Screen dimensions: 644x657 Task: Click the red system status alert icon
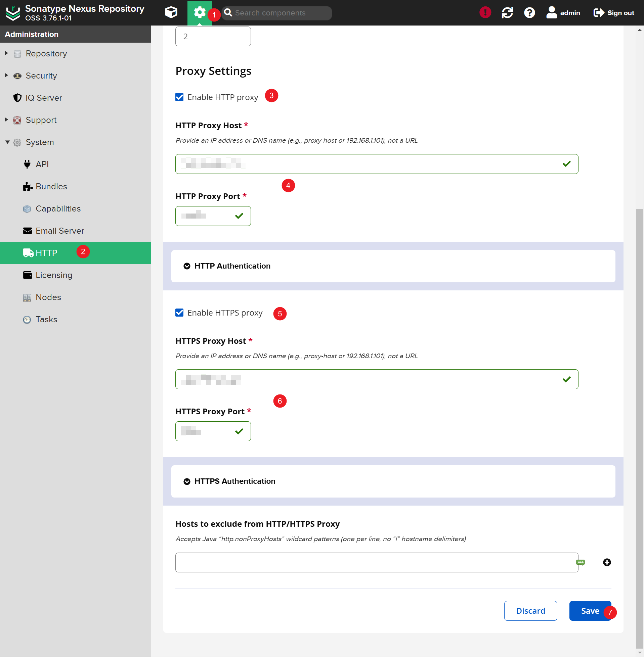[x=485, y=12]
